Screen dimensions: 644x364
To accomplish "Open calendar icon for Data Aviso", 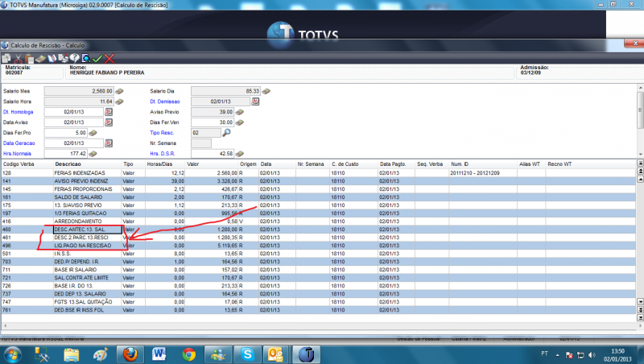I will pyautogui.click(x=109, y=122).
